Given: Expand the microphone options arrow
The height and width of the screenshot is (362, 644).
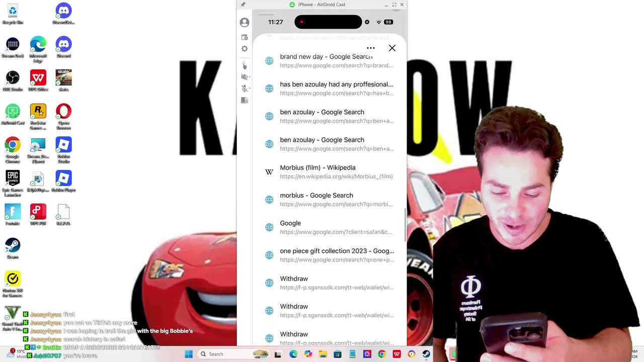Looking at the screenshot, I should point(249,88).
